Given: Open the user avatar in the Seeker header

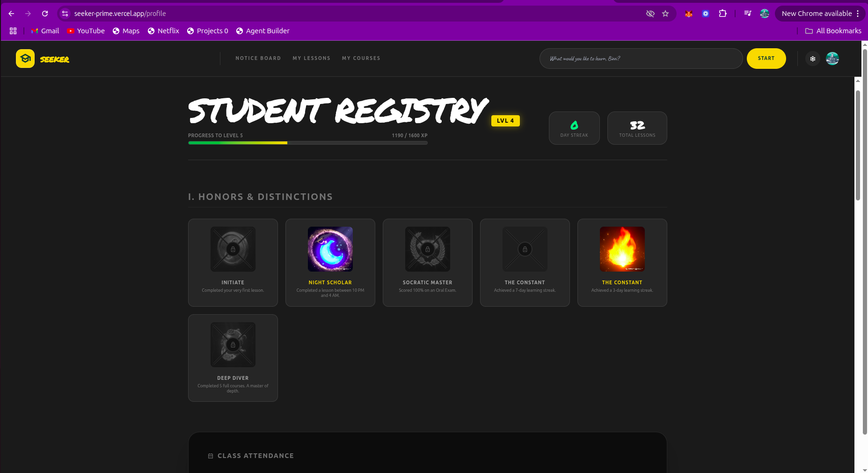Looking at the screenshot, I should pos(832,59).
